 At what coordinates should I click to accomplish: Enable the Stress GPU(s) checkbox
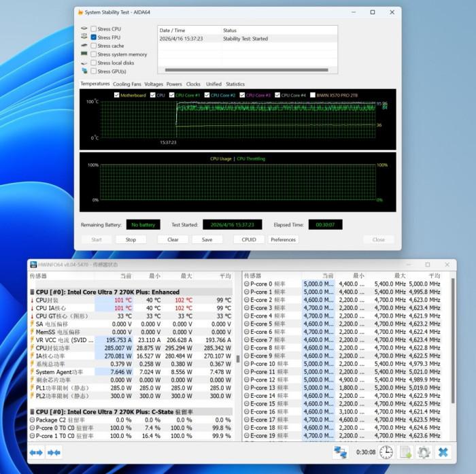coord(94,71)
